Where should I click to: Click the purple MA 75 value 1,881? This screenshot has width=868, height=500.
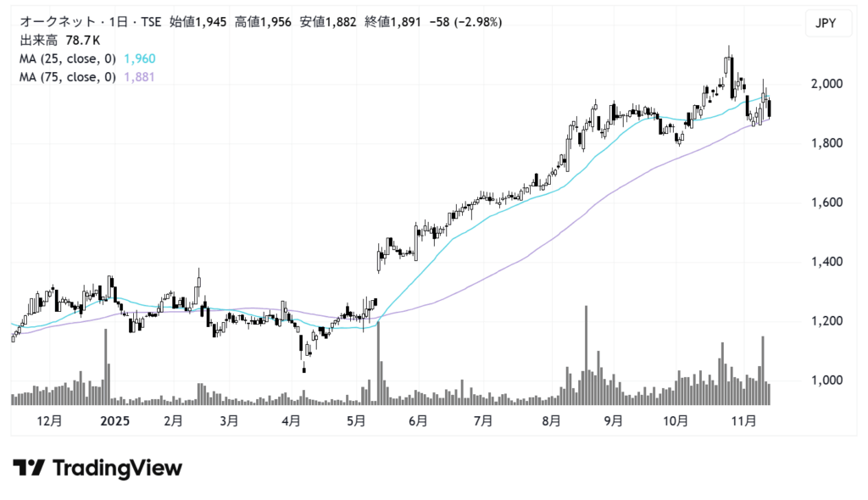point(140,77)
